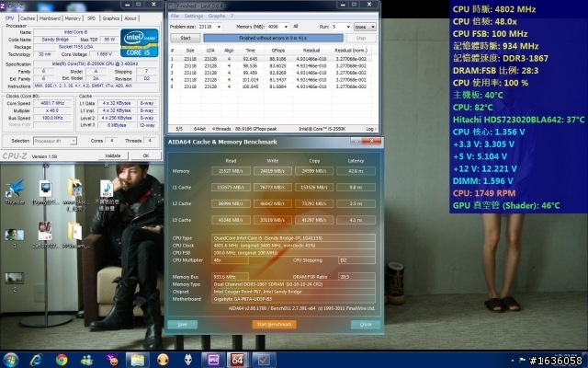The image size is (588, 368).
Task: Open Windows Explorer folder taskbar icon
Action: 137,360
